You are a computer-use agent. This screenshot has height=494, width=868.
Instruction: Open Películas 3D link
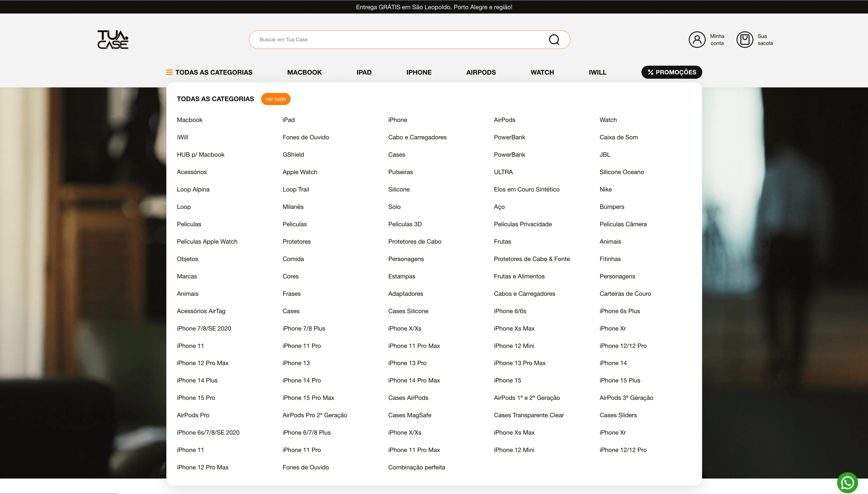(405, 224)
